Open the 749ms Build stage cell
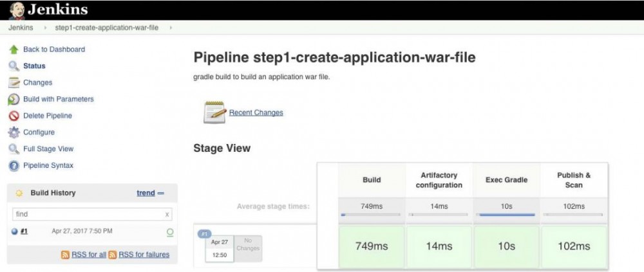The width and height of the screenshot is (644, 272). pos(372,246)
